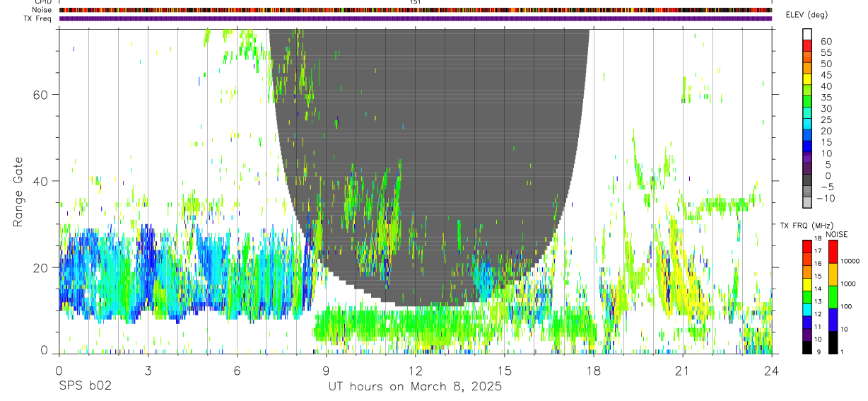868x401 pixels.
Task: Select the yellow 14 MHz frequency swatch
Action: [x=807, y=284]
